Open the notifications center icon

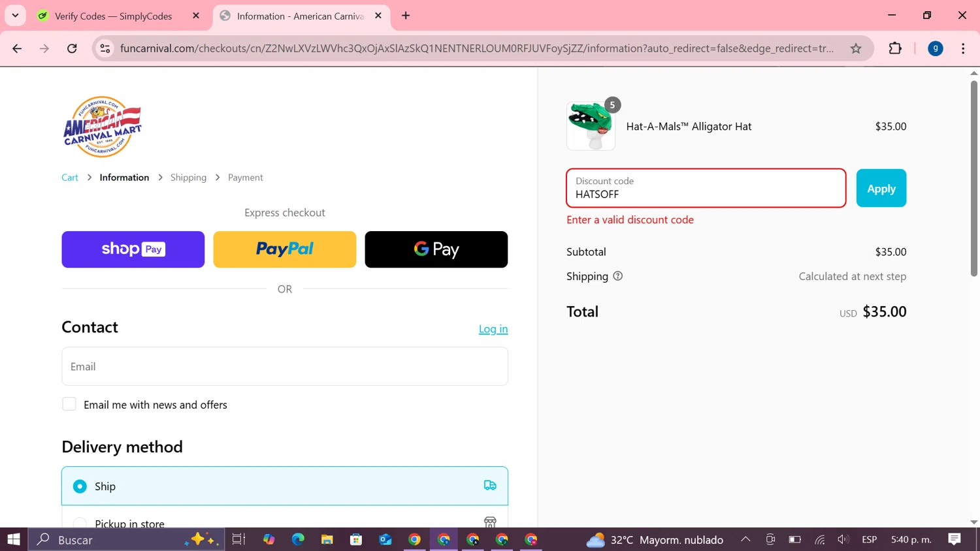[955, 539]
